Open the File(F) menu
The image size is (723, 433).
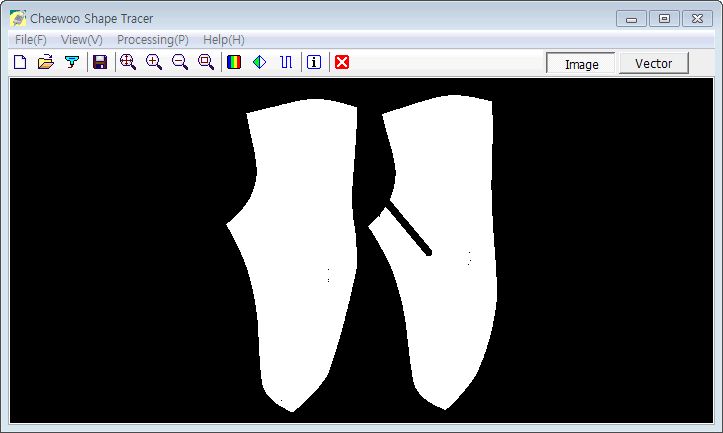30,40
